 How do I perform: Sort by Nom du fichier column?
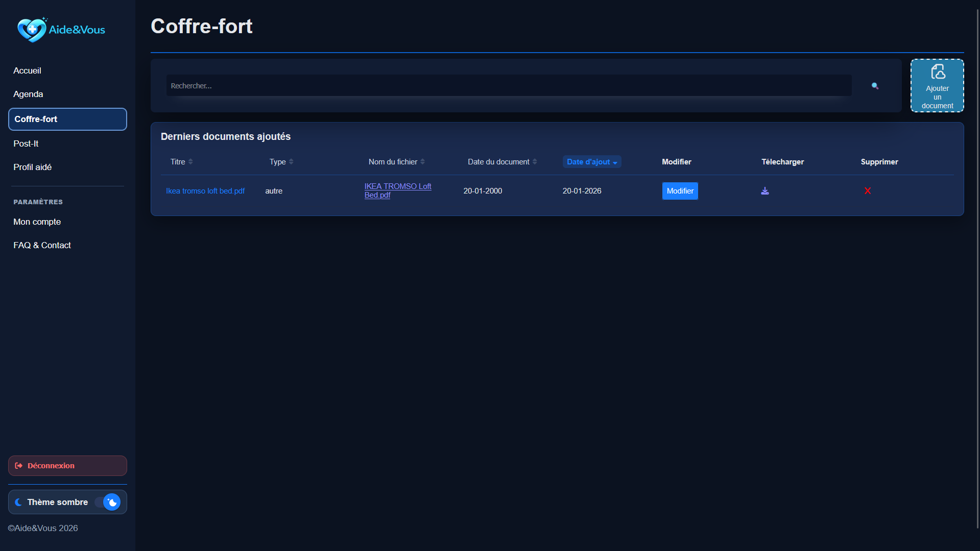coord(397,162)
